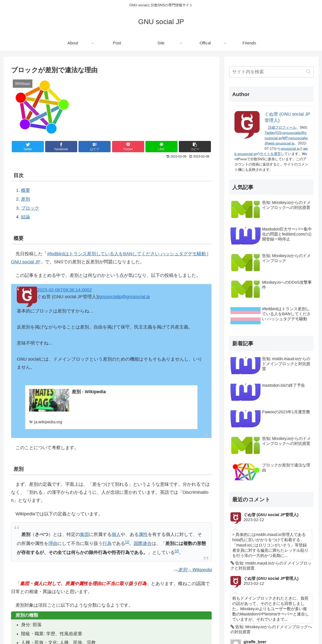Open 属性 link in Wikipedia quote
This screenshot has height=644, width=322.
click(143, 534)
